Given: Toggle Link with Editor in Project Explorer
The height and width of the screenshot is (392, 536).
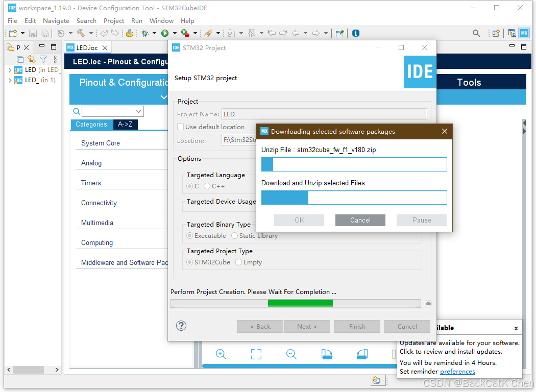Looking at the screenshot, I should [32, 60].
